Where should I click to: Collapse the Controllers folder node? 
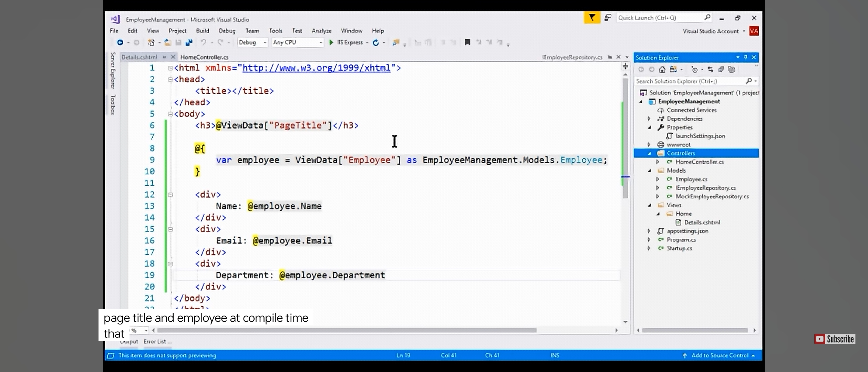[649, 154]
